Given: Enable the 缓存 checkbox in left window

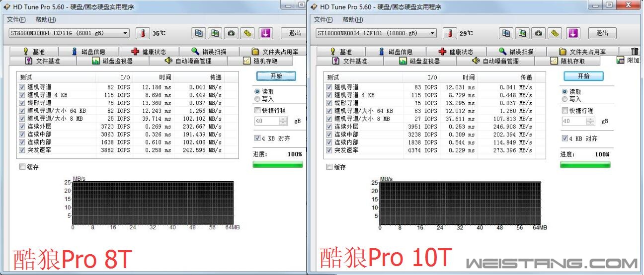Looking at the screenshot, I should click(x=22, y=167).
